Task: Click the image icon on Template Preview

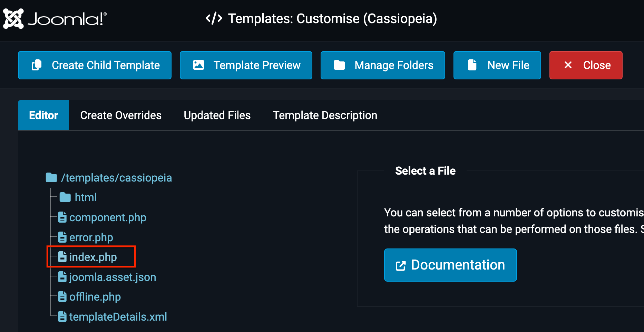Action: [x=198, y=65]
